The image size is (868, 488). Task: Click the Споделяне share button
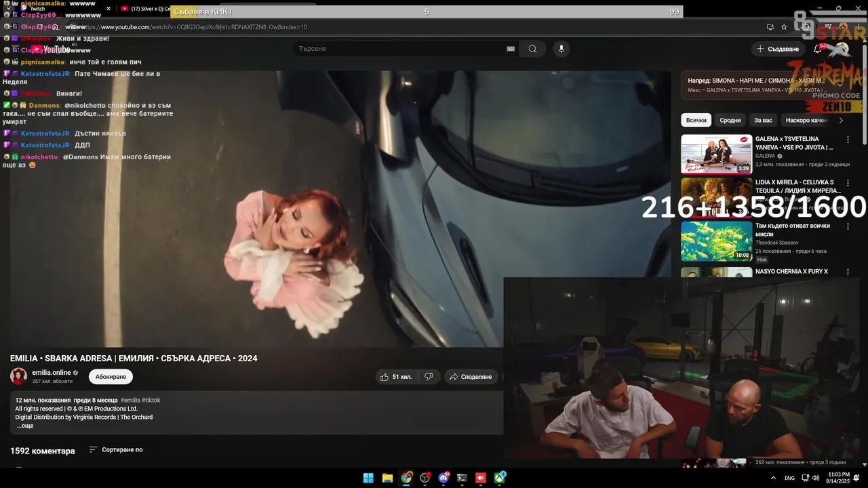[471, 377]
